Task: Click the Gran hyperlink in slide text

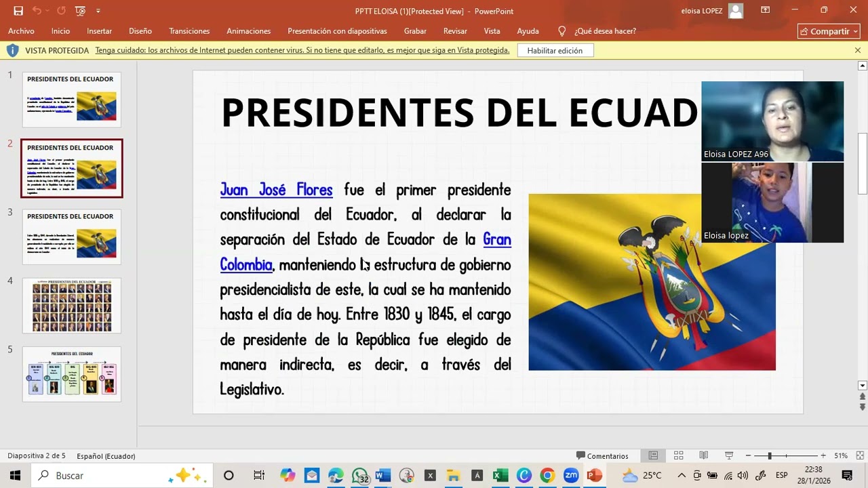Action: pos(497,239)
